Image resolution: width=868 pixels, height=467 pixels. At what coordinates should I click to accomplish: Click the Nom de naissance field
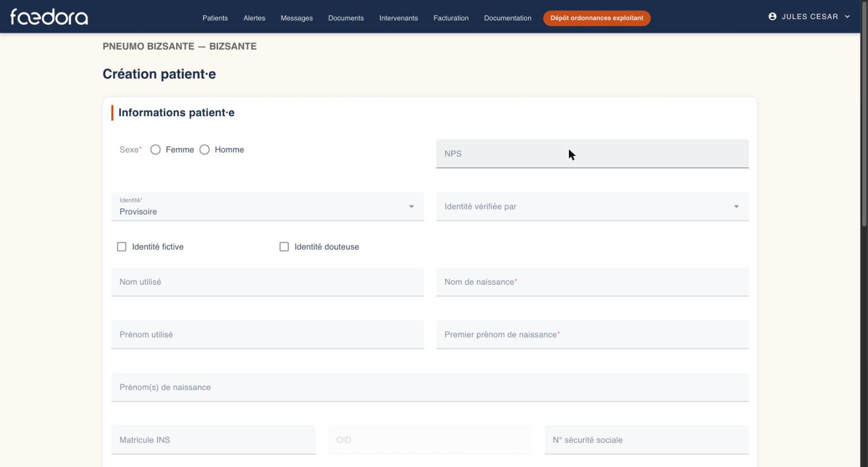click(x=592, y=282)
